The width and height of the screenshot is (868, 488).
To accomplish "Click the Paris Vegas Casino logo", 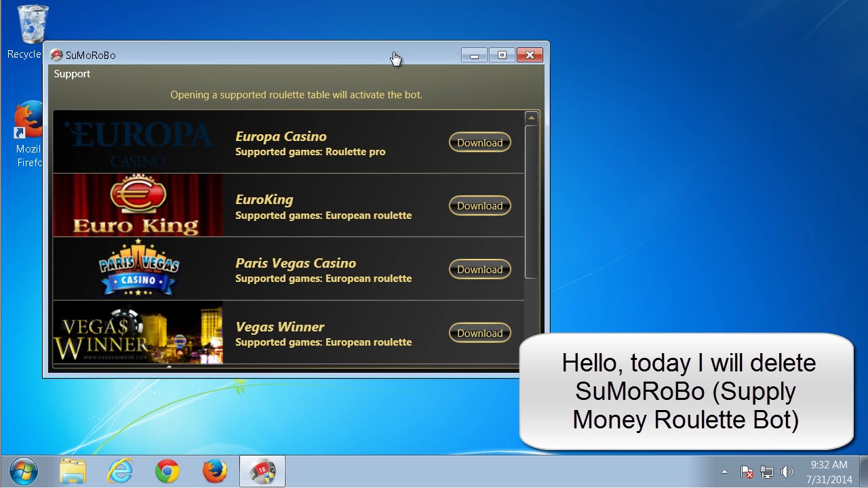I will (x=138, y=268).
